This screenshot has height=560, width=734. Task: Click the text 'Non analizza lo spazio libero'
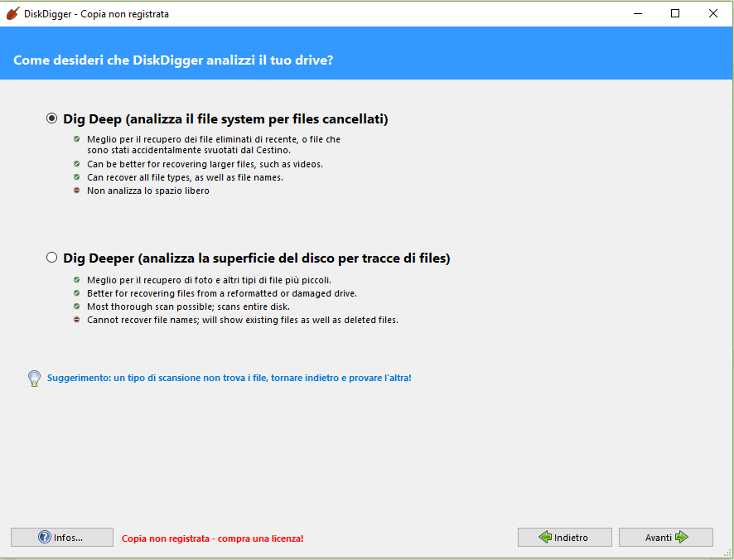click(148, 191)
